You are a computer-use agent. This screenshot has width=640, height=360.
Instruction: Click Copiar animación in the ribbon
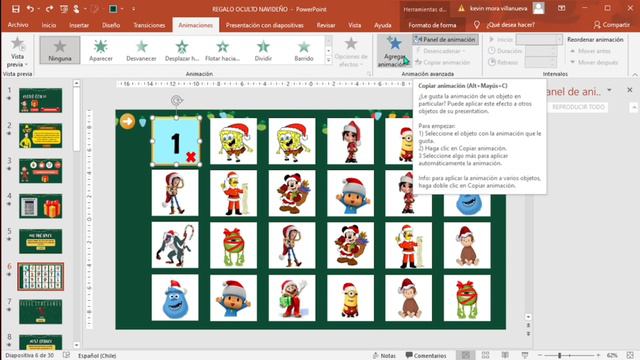[x=442, y=62]
